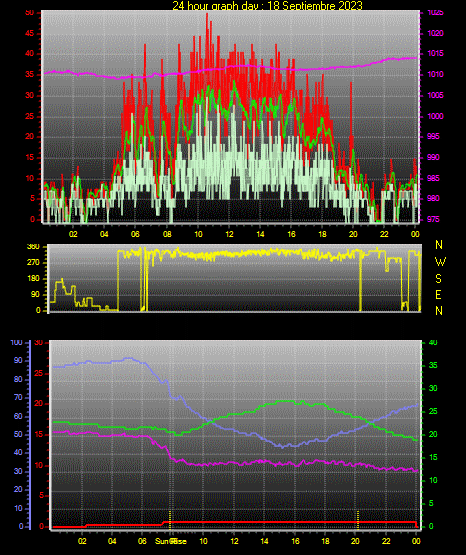Click red wind speed axis value 45
This screenshot has height=555, width=466.
29,34
